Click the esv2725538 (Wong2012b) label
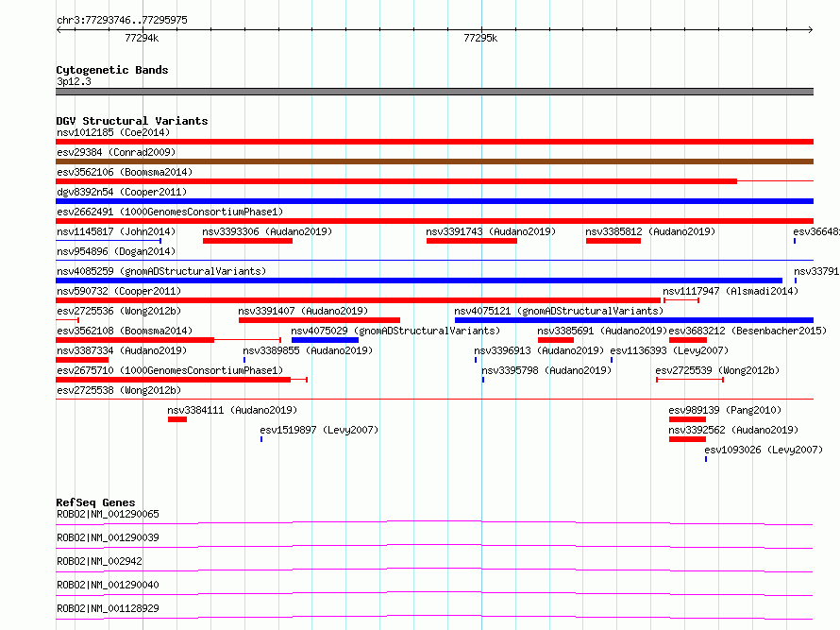This screenshot has height=630, width=840. point(119,390)
